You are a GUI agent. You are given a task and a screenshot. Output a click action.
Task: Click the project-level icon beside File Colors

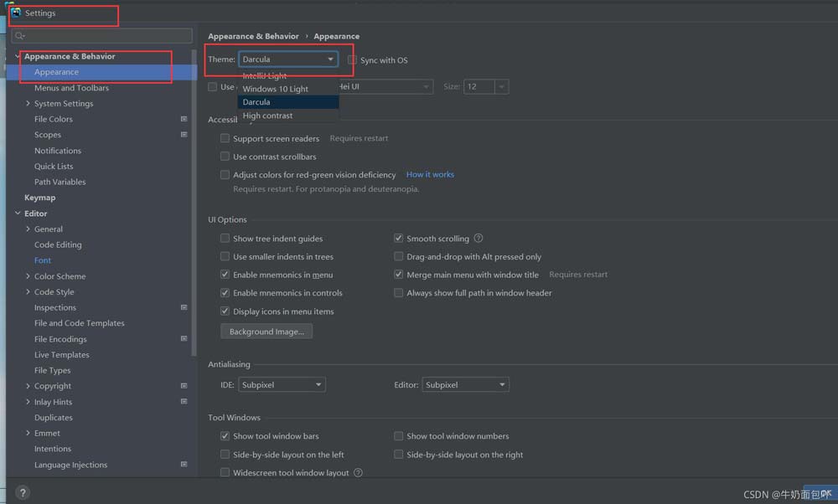click(x=184, y=120)
